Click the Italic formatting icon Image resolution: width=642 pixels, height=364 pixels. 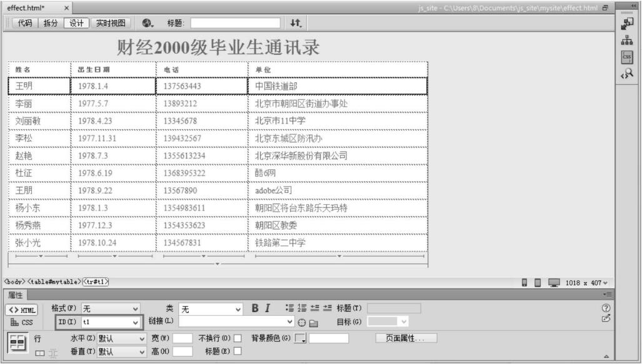pyautogui.click(x=268, y=308)
